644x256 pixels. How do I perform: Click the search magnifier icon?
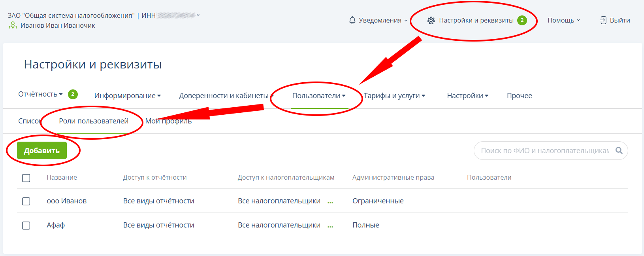(x=619, y=150)
